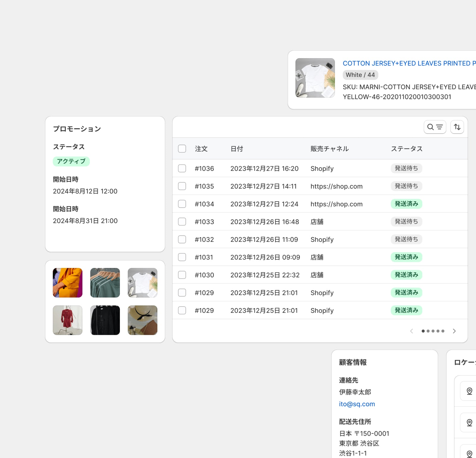Click the second location pin icon
476x458 pixels.
point(469,422)
